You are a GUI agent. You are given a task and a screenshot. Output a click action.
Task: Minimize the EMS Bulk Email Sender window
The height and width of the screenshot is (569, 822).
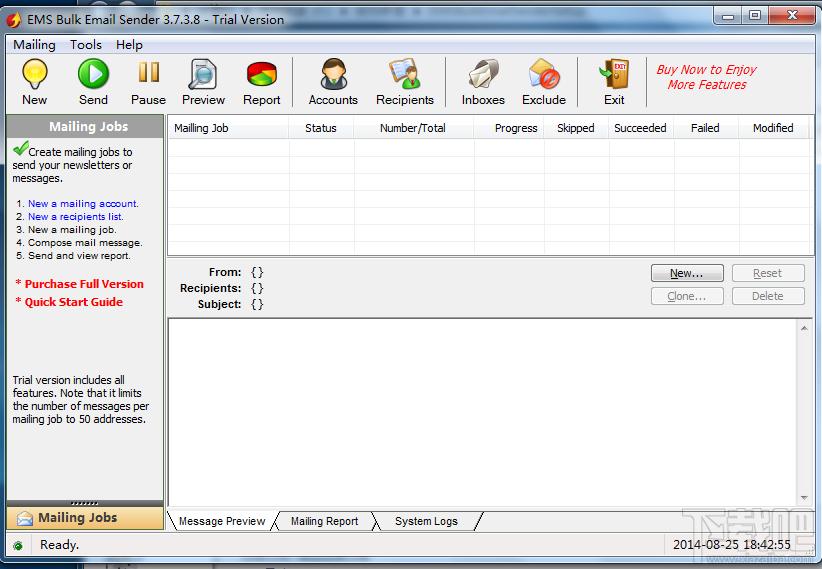click(x=728, y=16)
